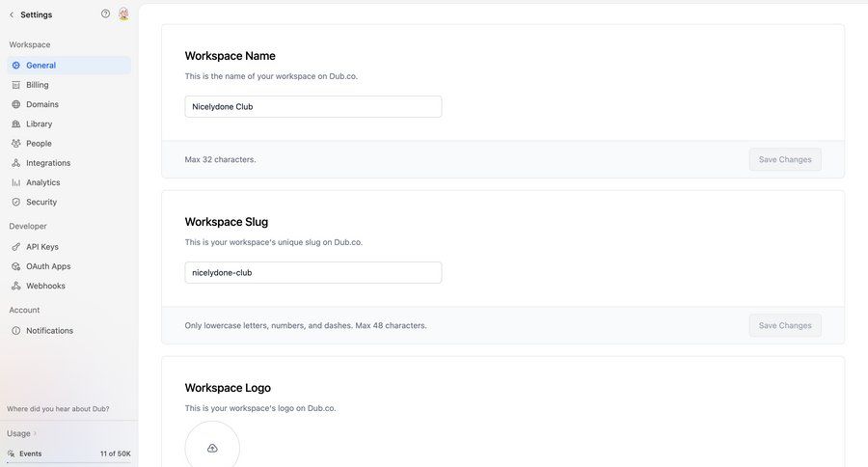Save Changes for Workspace Slug
Viewport: 868px width, 467px height.
785,326
